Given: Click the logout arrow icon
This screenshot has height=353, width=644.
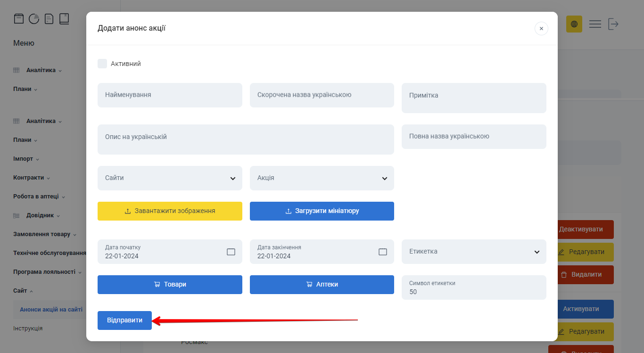Looking at the screenshot, I should point(614,24).
